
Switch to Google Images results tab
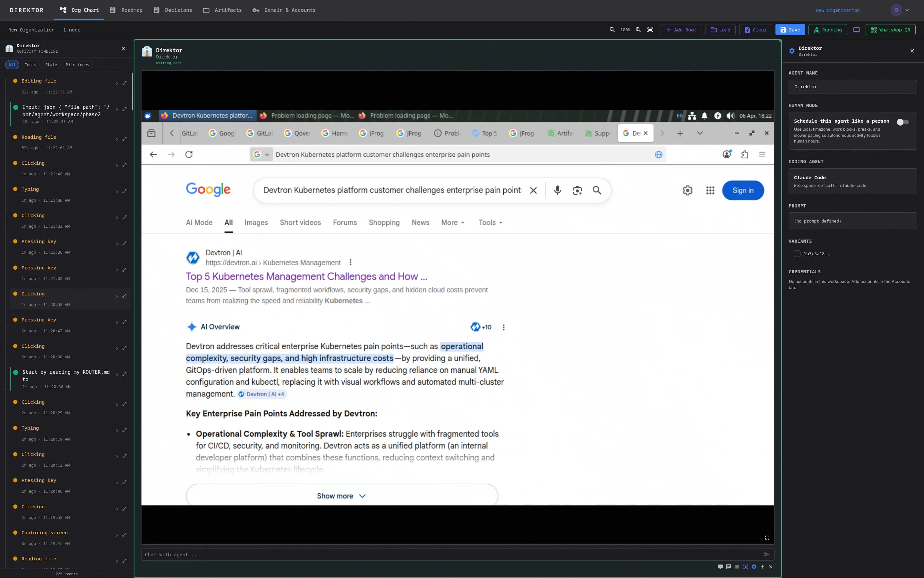point(256,223)
